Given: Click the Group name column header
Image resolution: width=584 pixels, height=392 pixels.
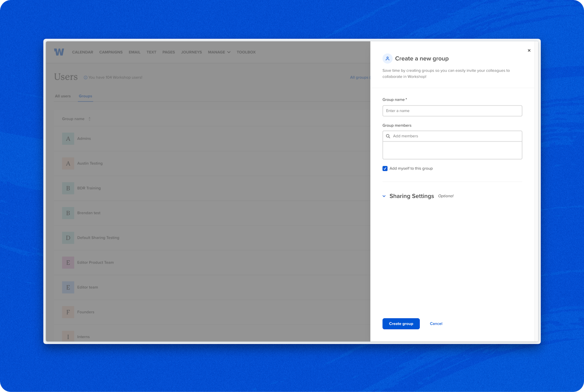Looking at the screenshot, I should pyautogui.click(x=73, y=119).
